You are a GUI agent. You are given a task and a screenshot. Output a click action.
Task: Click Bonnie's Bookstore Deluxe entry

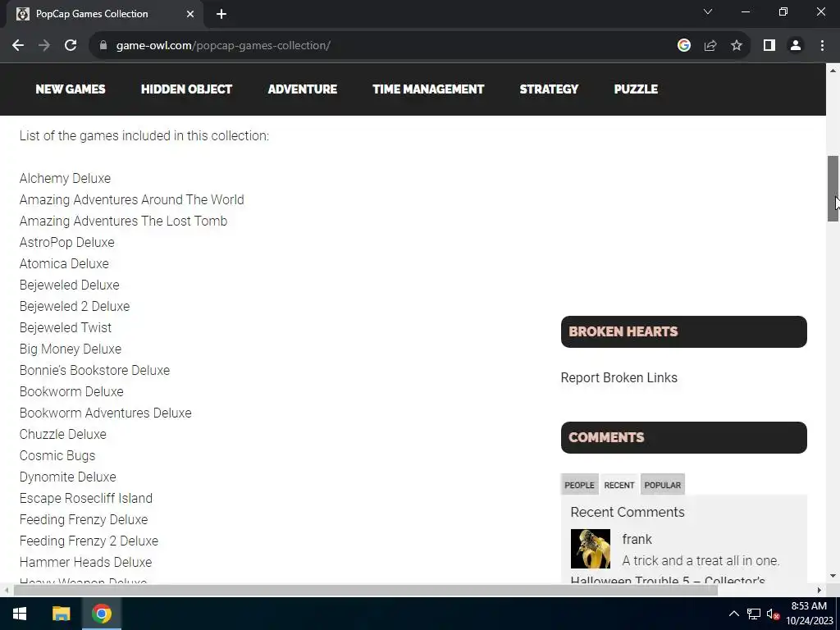tap(94, 370)
